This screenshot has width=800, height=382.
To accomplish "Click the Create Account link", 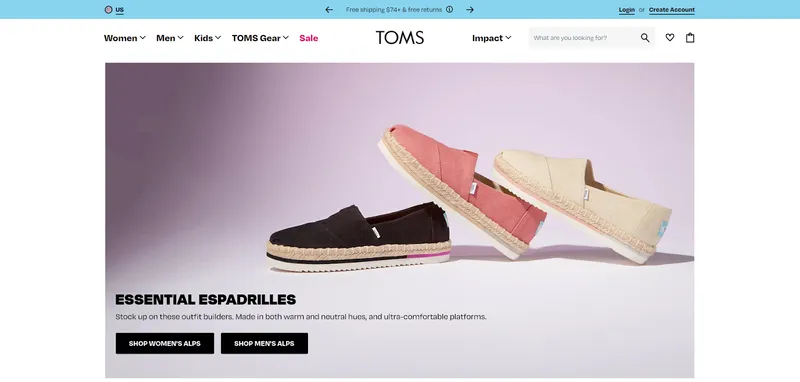I will click(671, 10).
